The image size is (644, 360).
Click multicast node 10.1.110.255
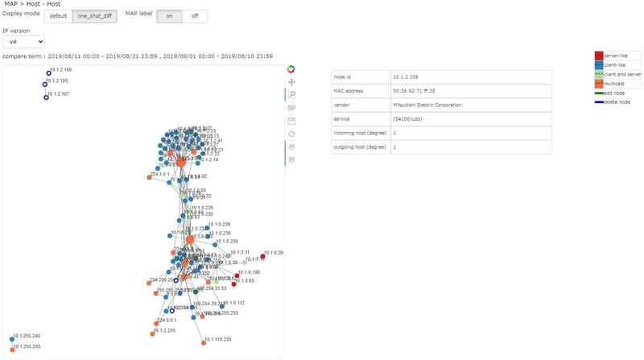204,343
